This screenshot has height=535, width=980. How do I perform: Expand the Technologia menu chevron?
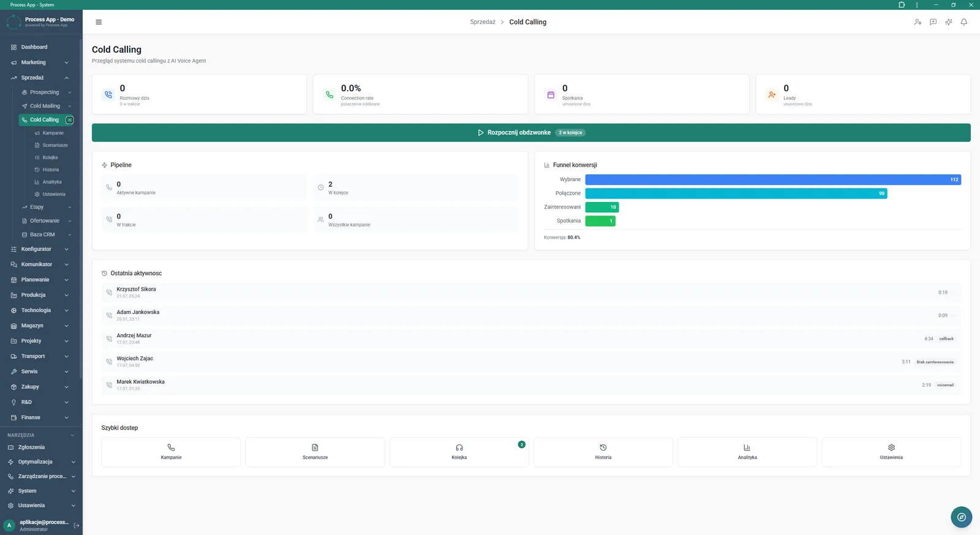[66, 310]
